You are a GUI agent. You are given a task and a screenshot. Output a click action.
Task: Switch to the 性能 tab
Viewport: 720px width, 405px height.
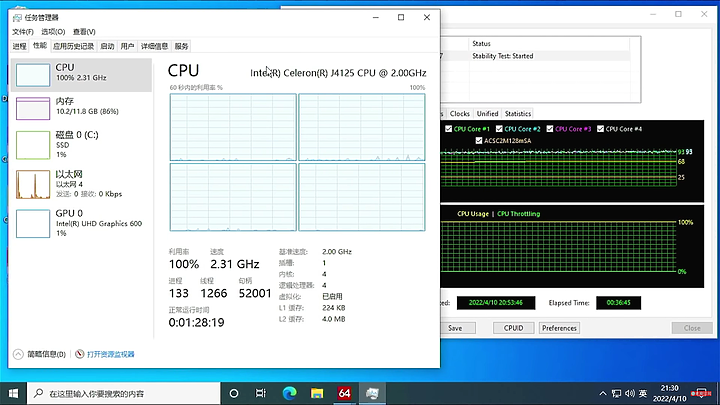(x=39, y=45)
